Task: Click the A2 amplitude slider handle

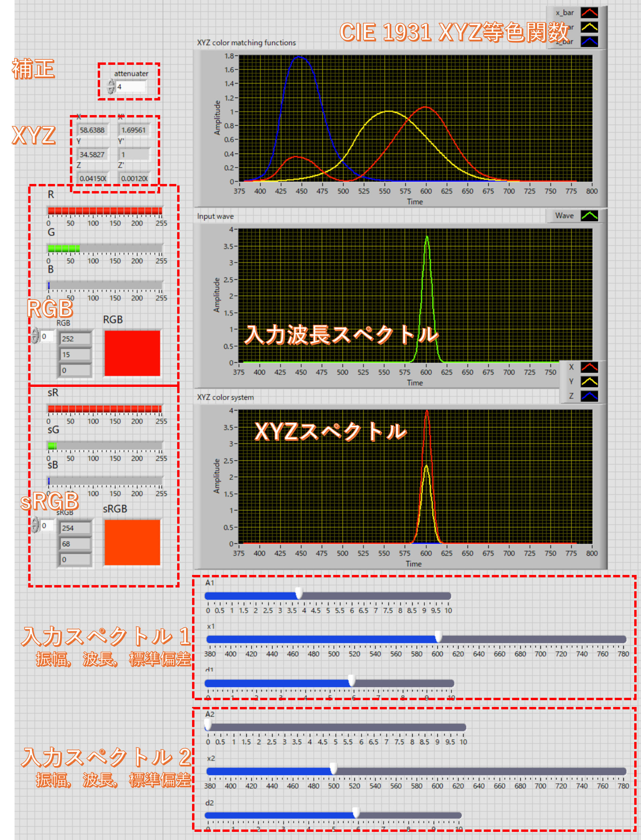Action: pyautogui.click(x=208, y=724)
